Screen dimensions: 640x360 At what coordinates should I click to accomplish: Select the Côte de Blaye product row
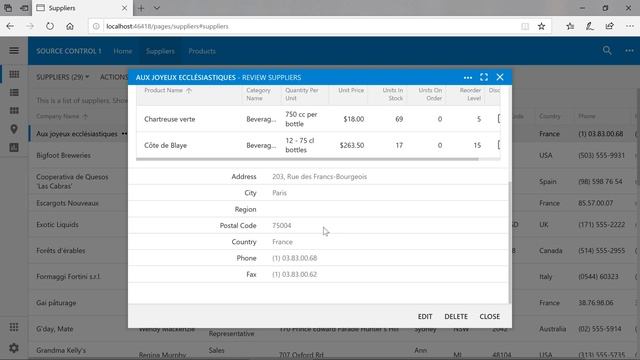(318, 145)
